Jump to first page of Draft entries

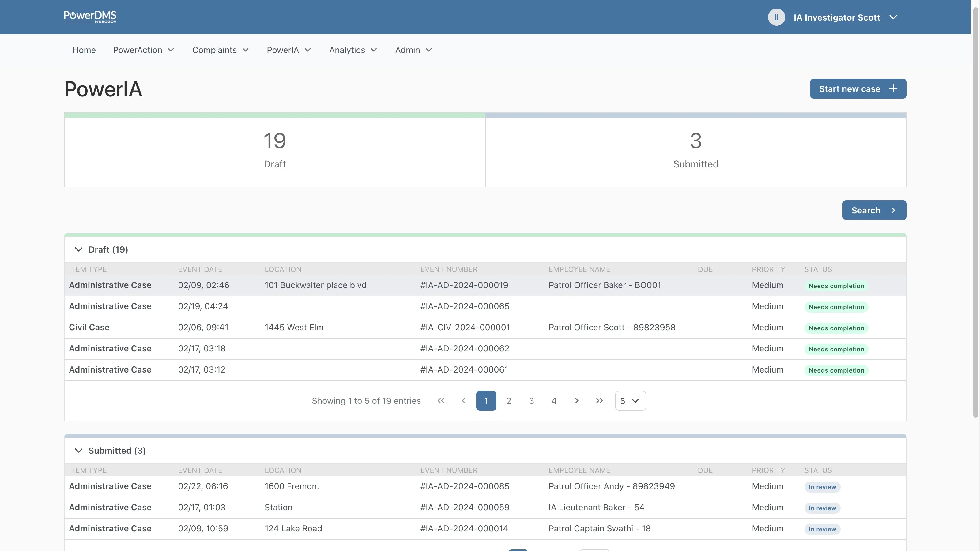point(441,400)
